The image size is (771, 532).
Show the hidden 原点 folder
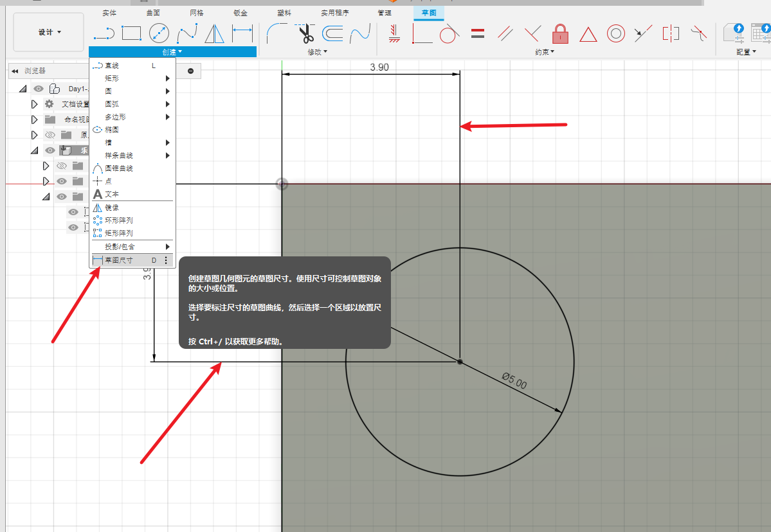click(x=50, y=135)
